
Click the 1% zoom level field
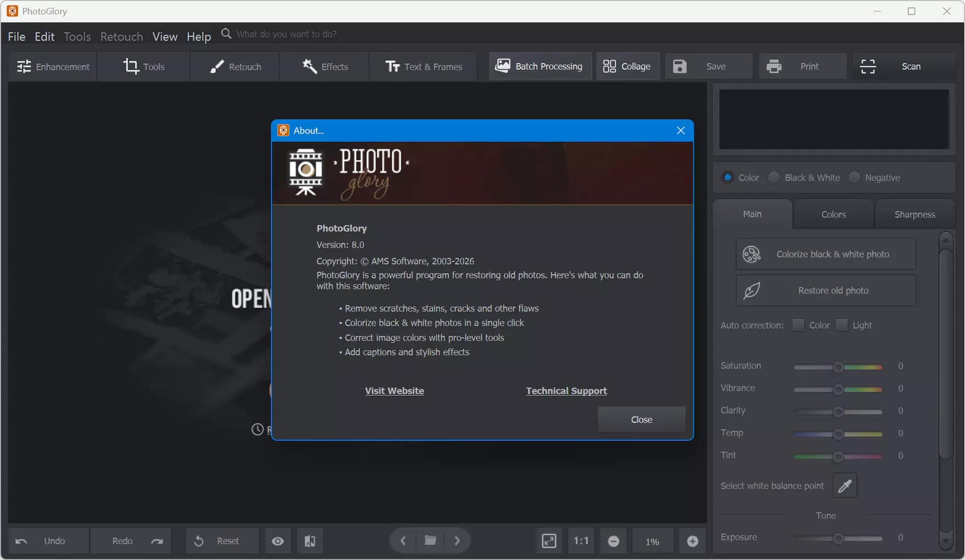[x=652, y=541]
